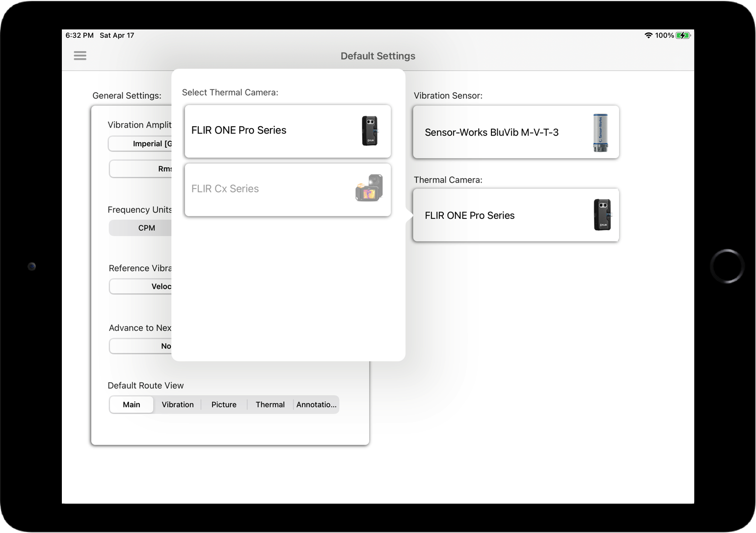Tap FLIR ONE Pro camera image in popup
The height and width of the screenshot is (533, 756).
tap(370, 131)
